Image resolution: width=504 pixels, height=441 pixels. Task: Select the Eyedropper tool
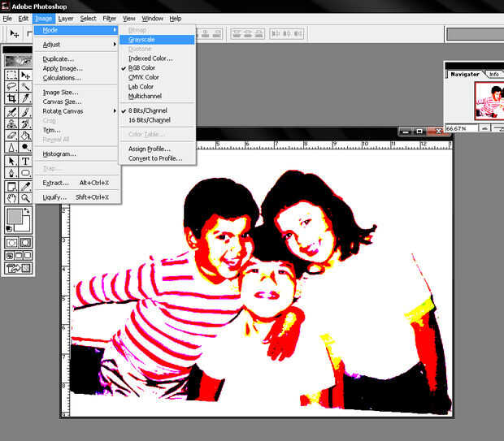point(25,186)
